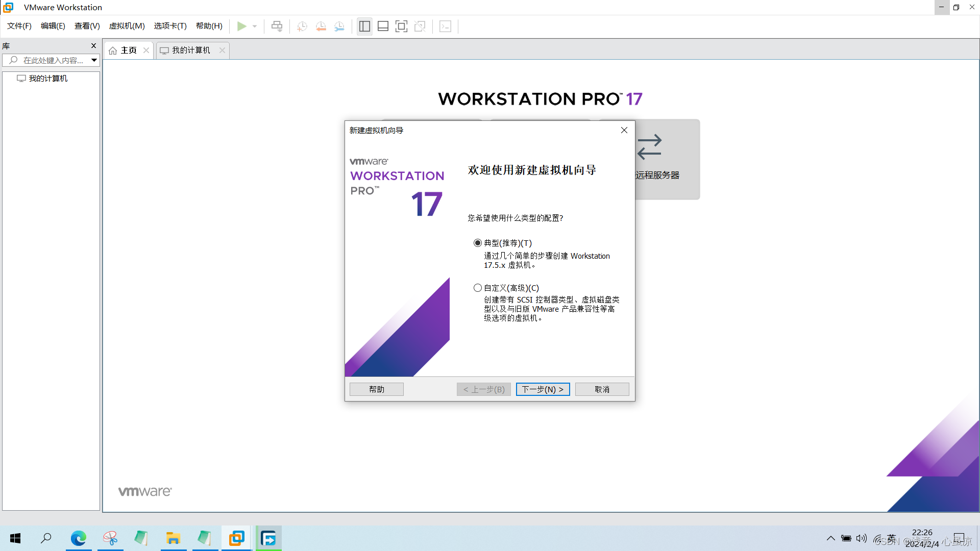The height and width of the screenshot is (551, 980).
Task: Start the virtual machine with the play button
Action: point(242,26)
